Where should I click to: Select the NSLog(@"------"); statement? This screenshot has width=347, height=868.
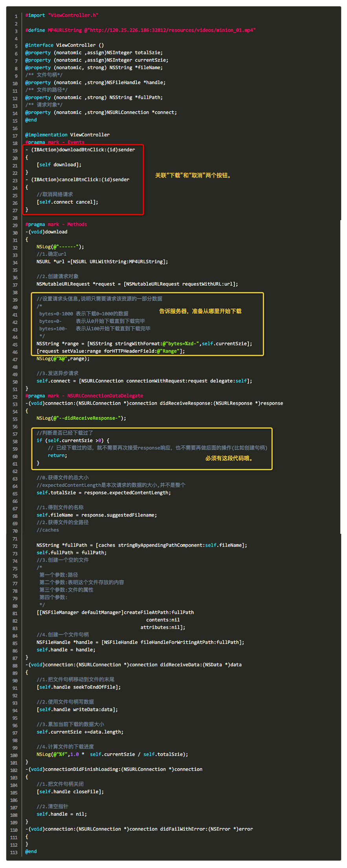(x=60, y=247)
